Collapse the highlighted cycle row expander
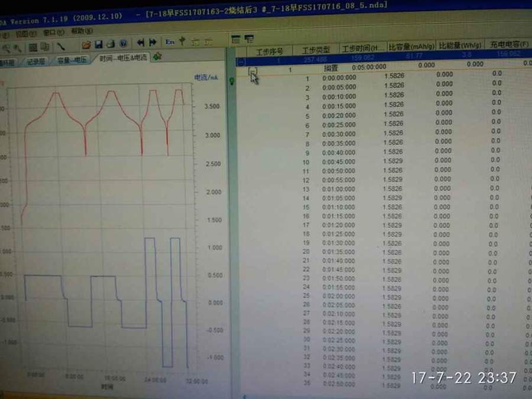 (241, 61)
